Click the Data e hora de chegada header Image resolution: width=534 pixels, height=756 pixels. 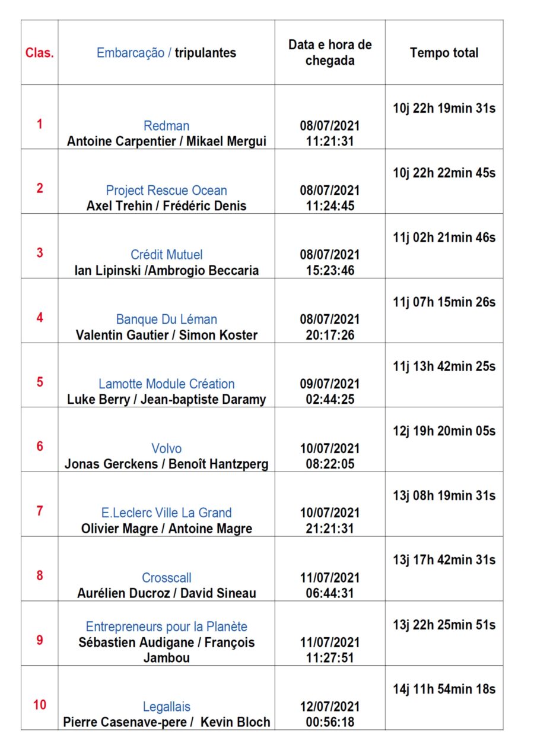(330, 53)
